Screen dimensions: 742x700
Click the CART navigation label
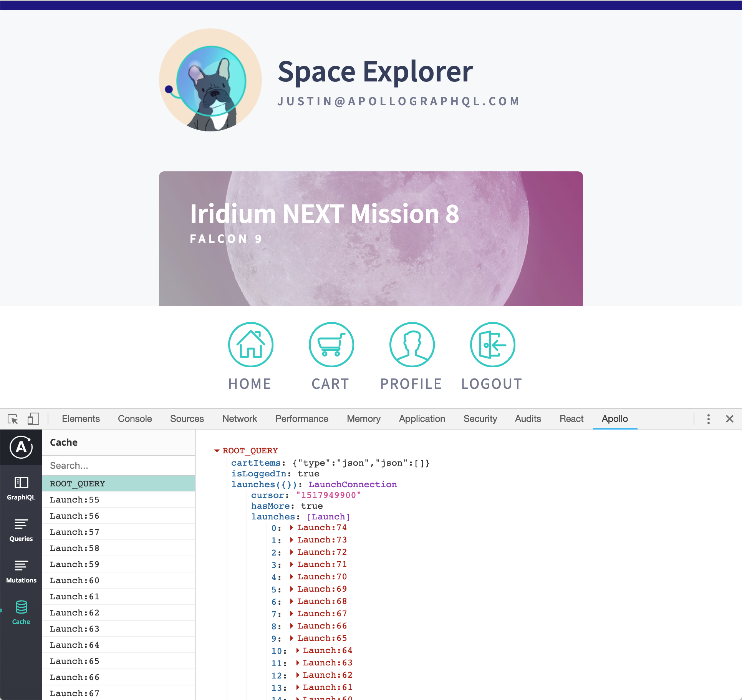tap(330, 383)
